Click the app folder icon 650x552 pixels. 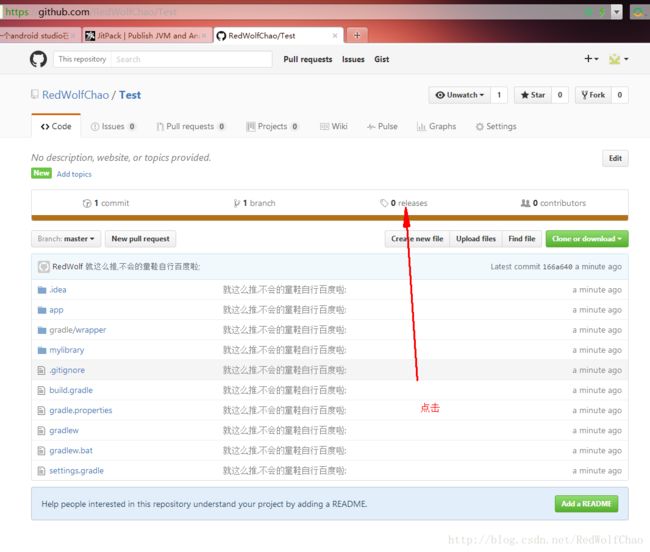click(41, 310)
